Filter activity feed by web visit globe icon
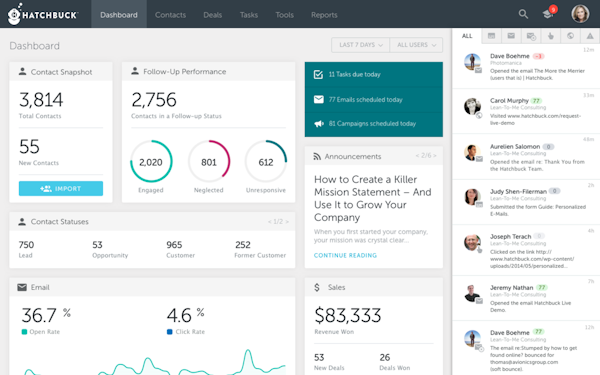600x375 pixels. (x=570, y=36)
